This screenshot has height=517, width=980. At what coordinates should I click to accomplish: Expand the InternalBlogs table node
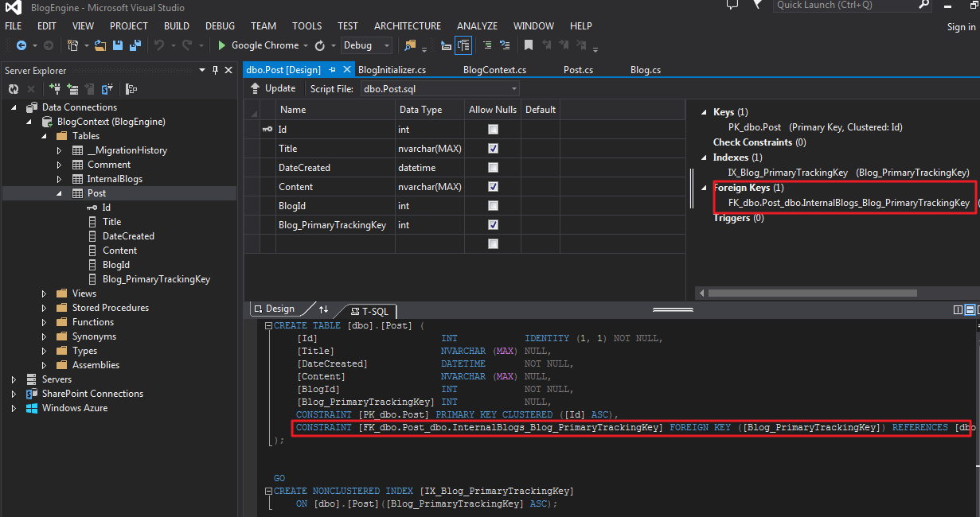click(x=59, y=179)
